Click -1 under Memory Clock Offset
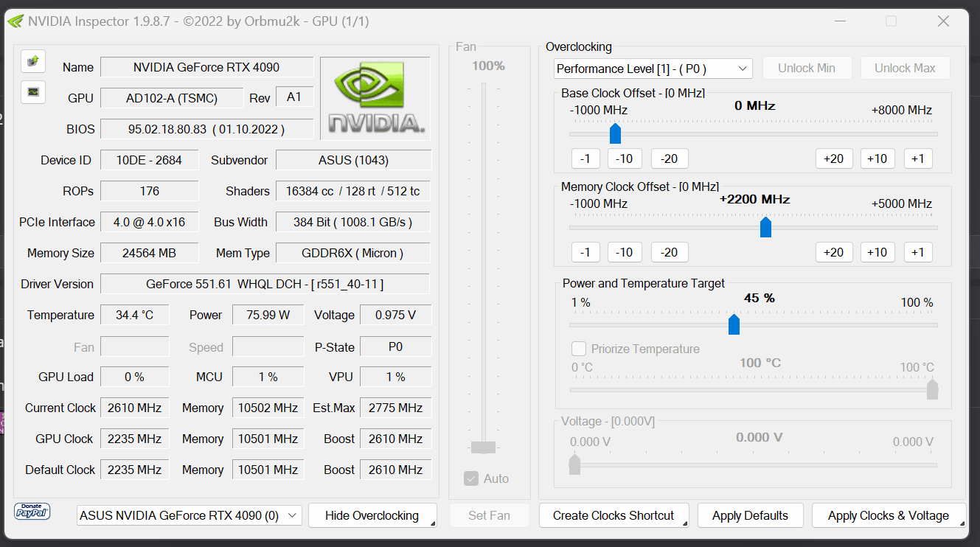 click(x=585, y=252)
